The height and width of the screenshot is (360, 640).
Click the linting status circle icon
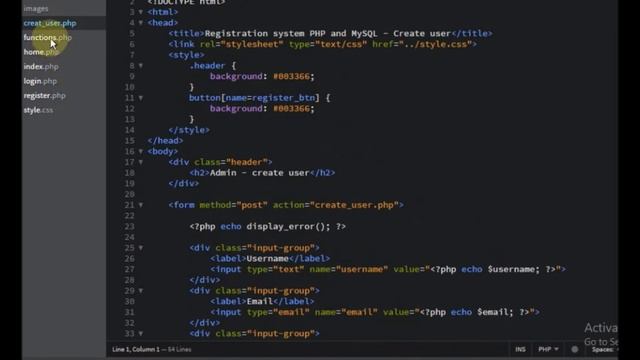(575, 349)
